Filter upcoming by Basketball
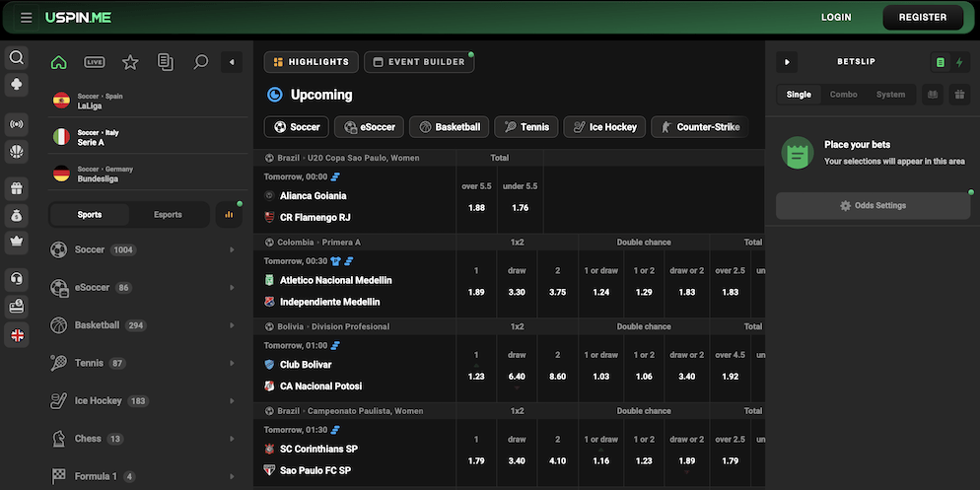This screenshot has height=490, width=980. click(450, 127)
